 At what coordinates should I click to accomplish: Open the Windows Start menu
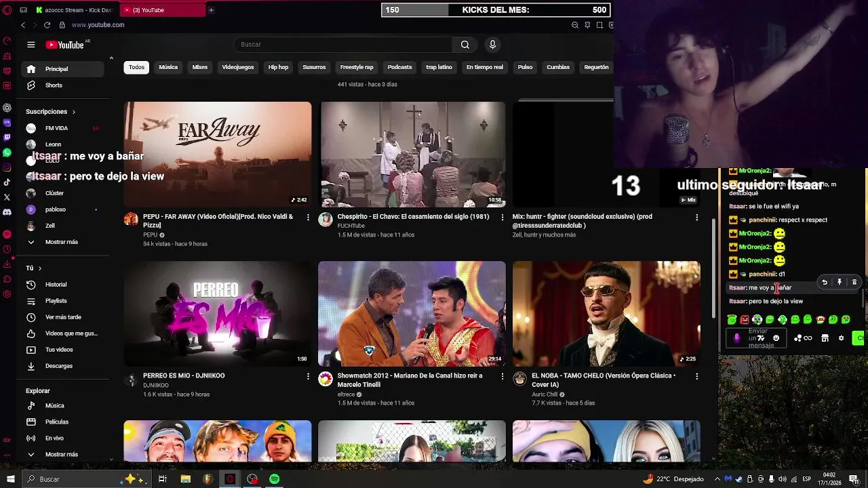click(x=10, y=479)
